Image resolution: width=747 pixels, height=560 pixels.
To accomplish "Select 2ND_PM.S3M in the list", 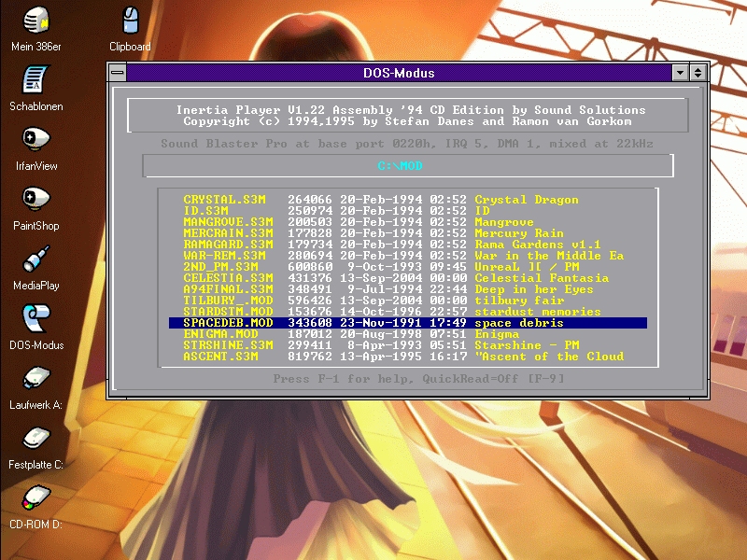I will (x=408, y=267).
